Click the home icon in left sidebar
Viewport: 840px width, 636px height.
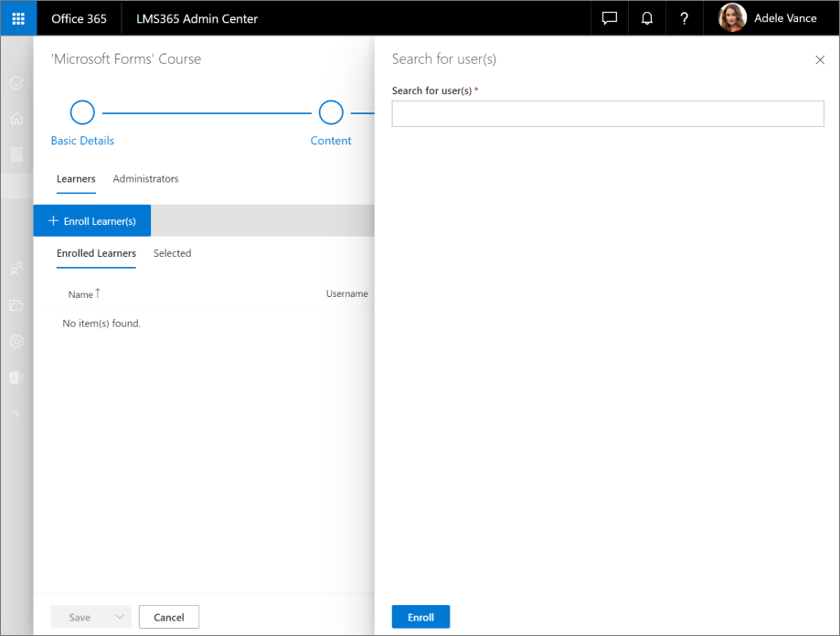click(x=16, y=119)
